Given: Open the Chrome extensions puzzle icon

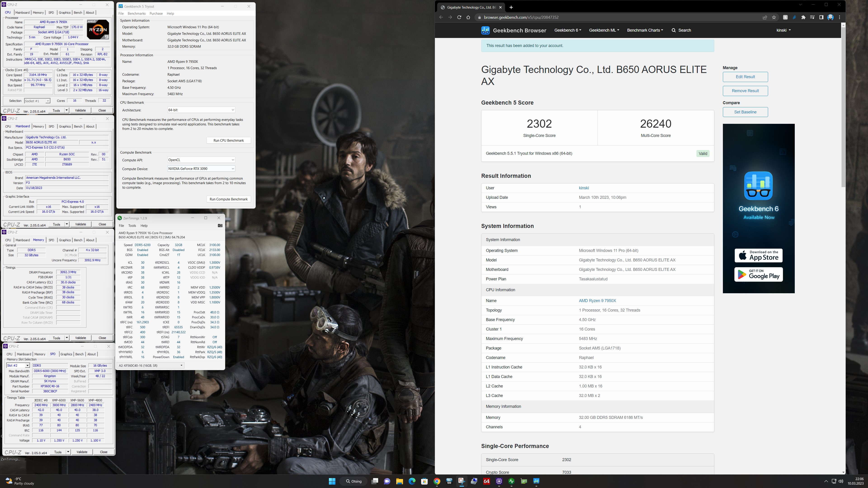Looking at the screenshot, I should 804,18.
